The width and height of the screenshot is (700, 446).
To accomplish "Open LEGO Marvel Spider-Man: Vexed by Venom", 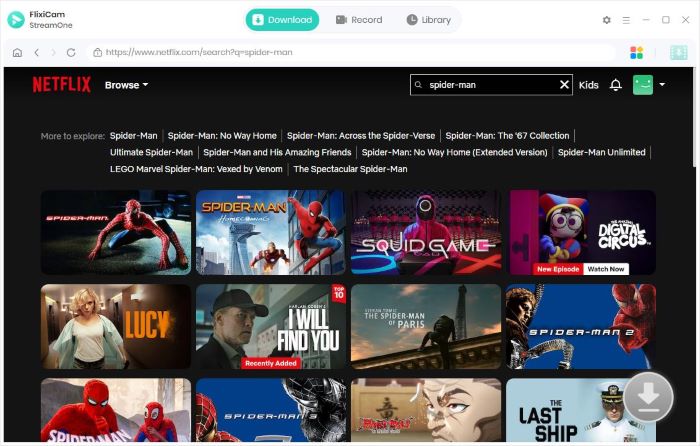I will (196, 169).
